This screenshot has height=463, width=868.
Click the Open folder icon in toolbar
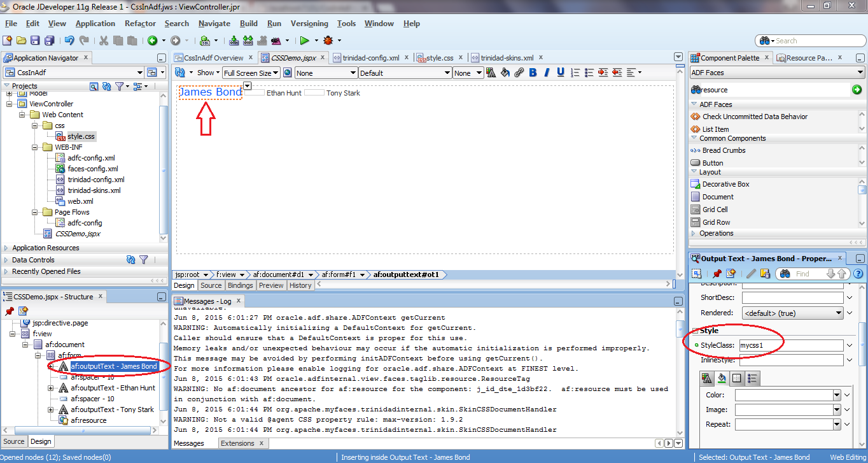click(22, 41)
